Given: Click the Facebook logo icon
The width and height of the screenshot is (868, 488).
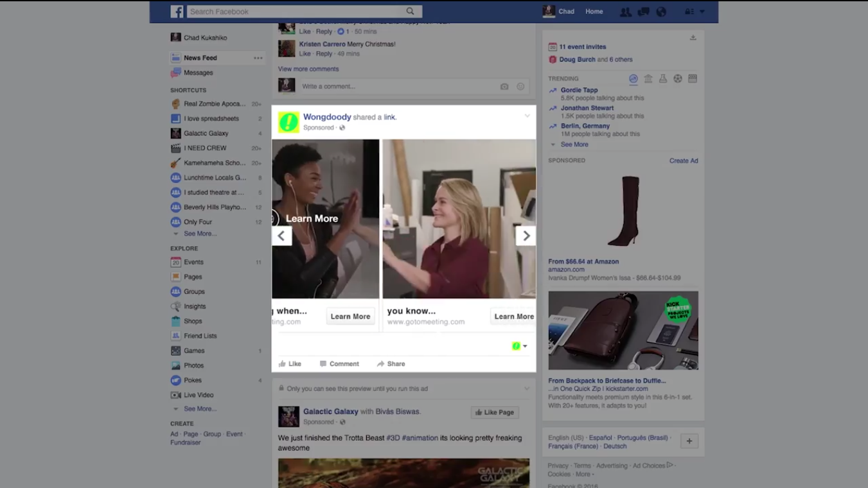Looking at the screenshot, I should 177,12.
